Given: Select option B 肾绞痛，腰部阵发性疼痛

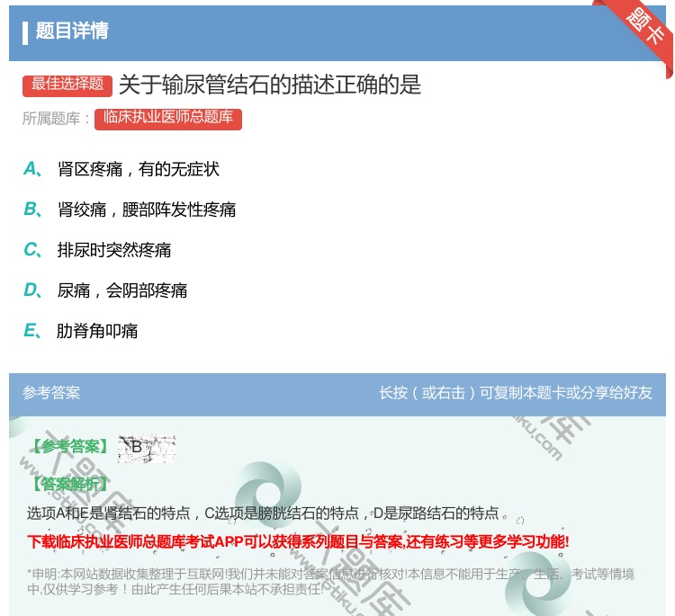Looking at the screenshot, I should [x=130, y=210].
